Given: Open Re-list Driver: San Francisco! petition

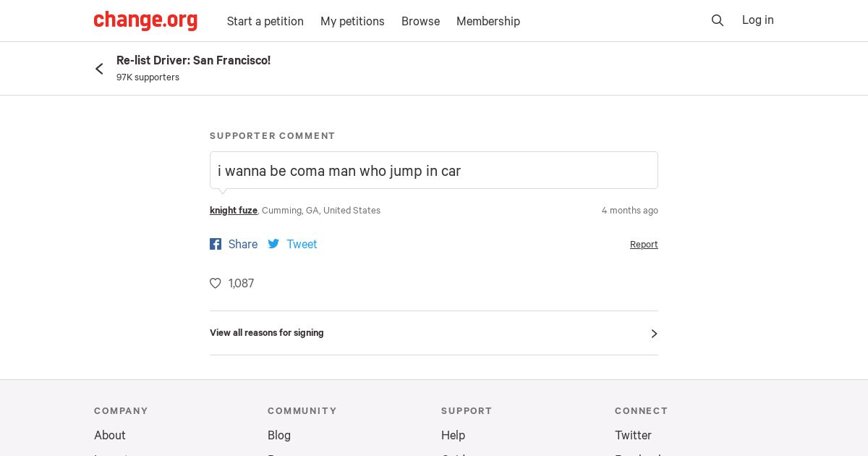Looking at the screenshot, I should [193, 61].
